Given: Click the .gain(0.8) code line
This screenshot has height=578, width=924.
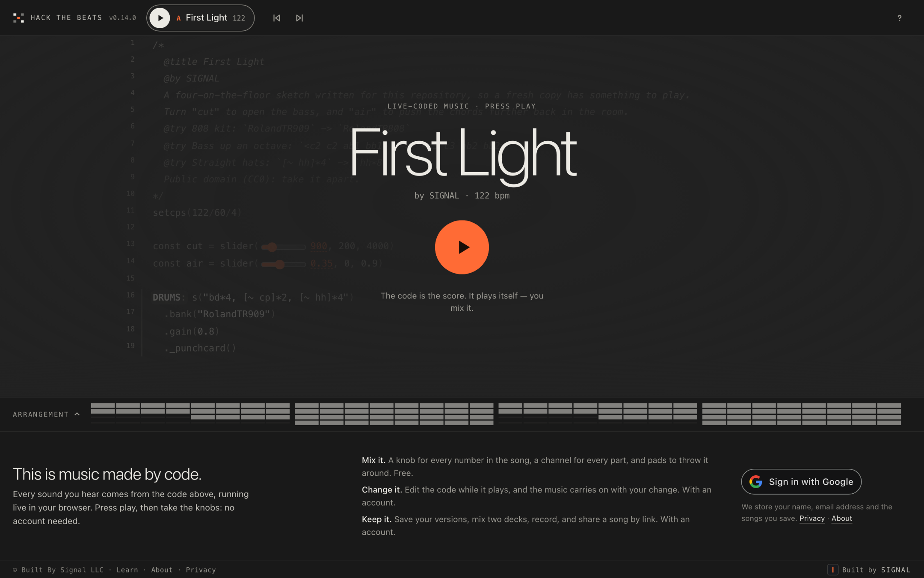Looking at the screenshot, I should point(192,331).
